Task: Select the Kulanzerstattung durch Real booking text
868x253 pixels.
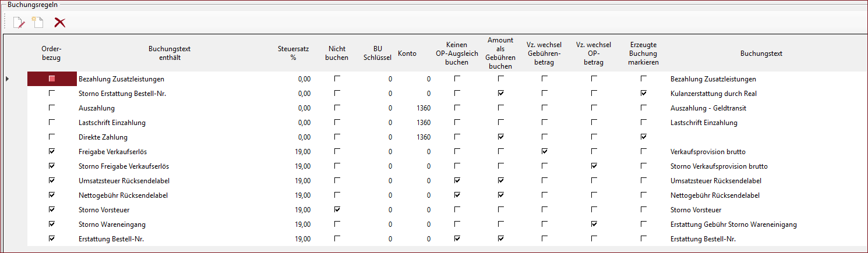Action: coord(714,94)
